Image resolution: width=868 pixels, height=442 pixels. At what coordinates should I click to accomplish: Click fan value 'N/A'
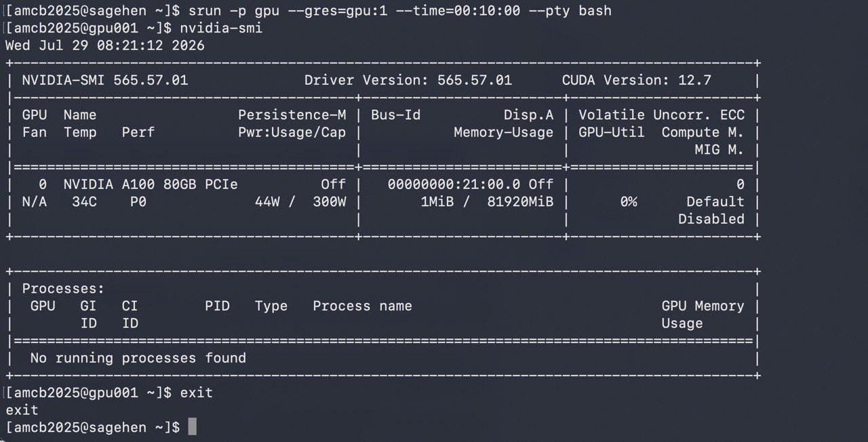35,202
